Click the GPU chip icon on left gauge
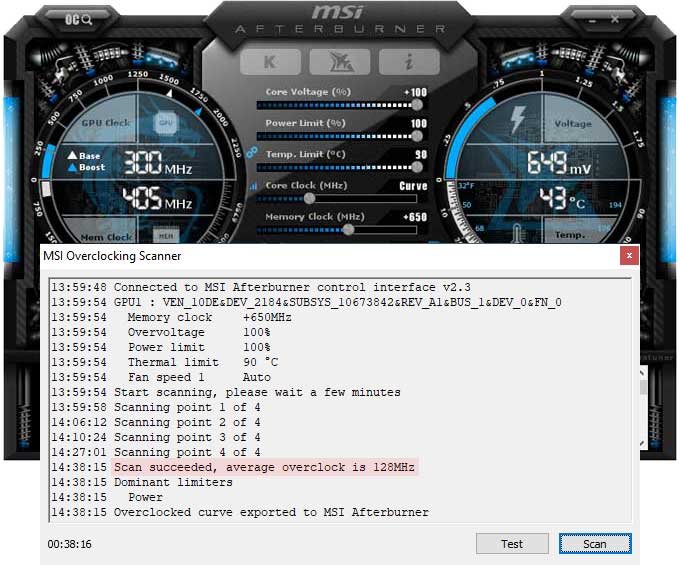The width and height of the screenshot is (680, 565). [165, 123]
